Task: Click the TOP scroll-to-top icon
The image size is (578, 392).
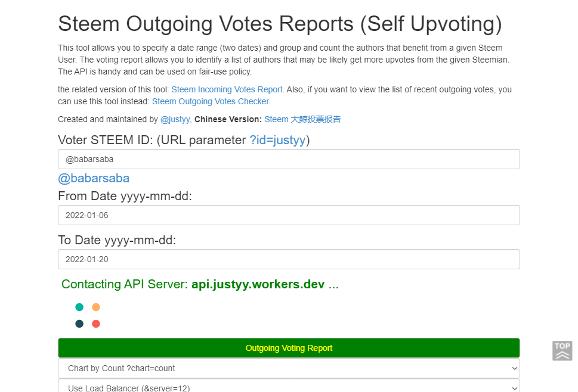Action: (562, 351)
